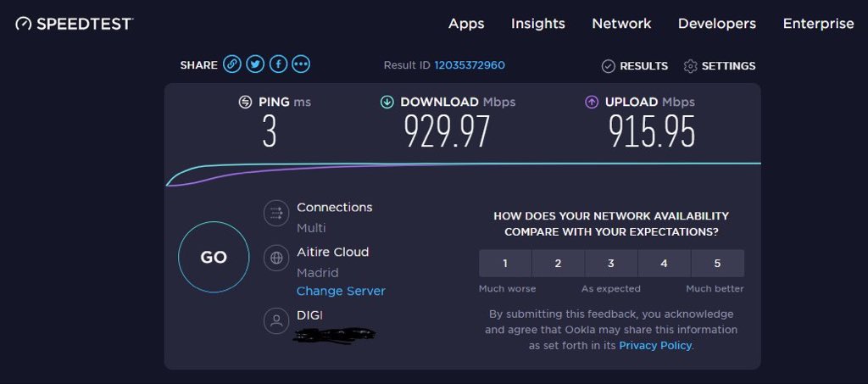Click the DIGI provider user icon
Screen dimensions: 868x384
click(276, 320)
